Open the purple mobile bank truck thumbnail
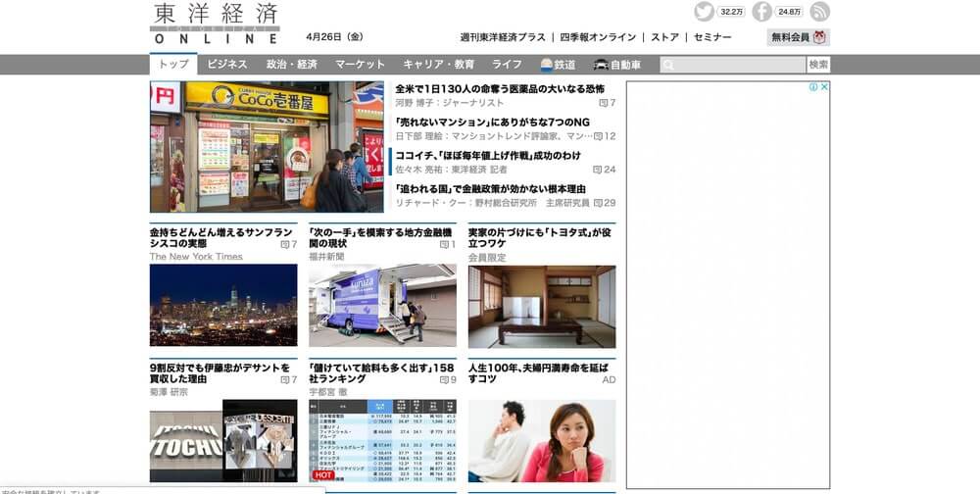 [x=382, y=305]
